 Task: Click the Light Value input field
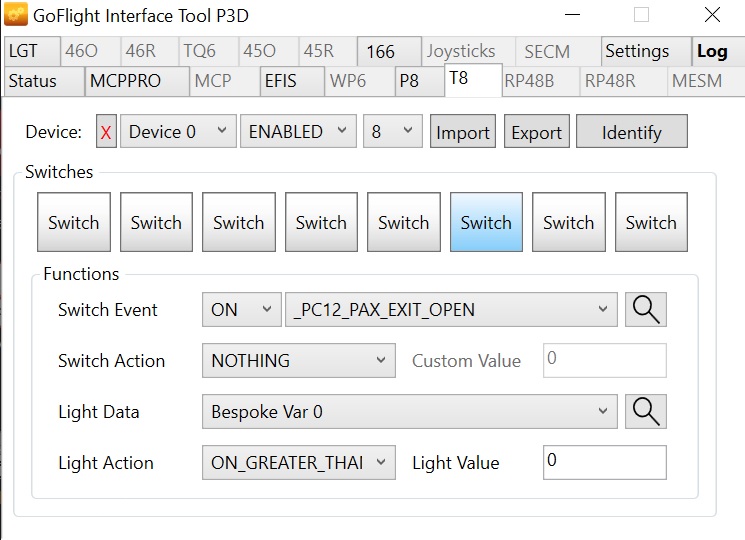604,463
